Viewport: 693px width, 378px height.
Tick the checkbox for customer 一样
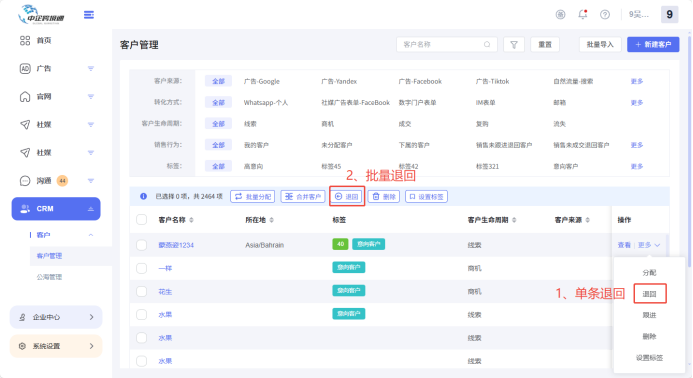click(x=141, y=268)
